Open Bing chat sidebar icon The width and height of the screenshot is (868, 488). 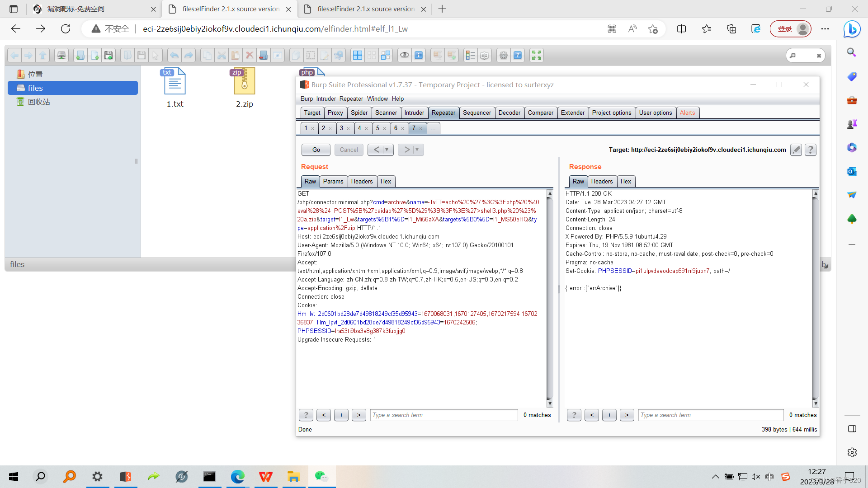point(852,29)
